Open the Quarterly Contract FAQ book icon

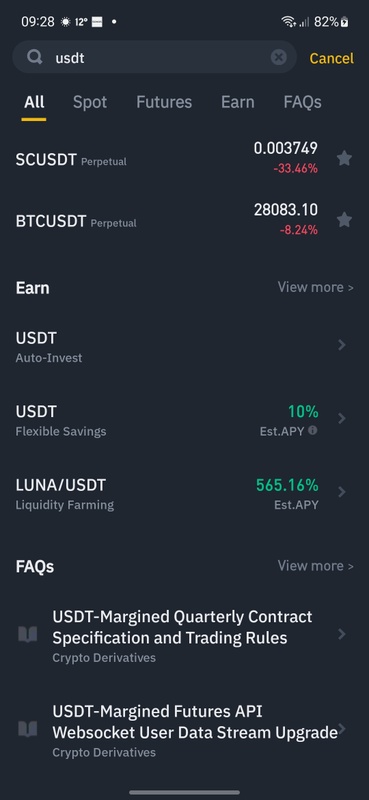[x=28, y=634]
